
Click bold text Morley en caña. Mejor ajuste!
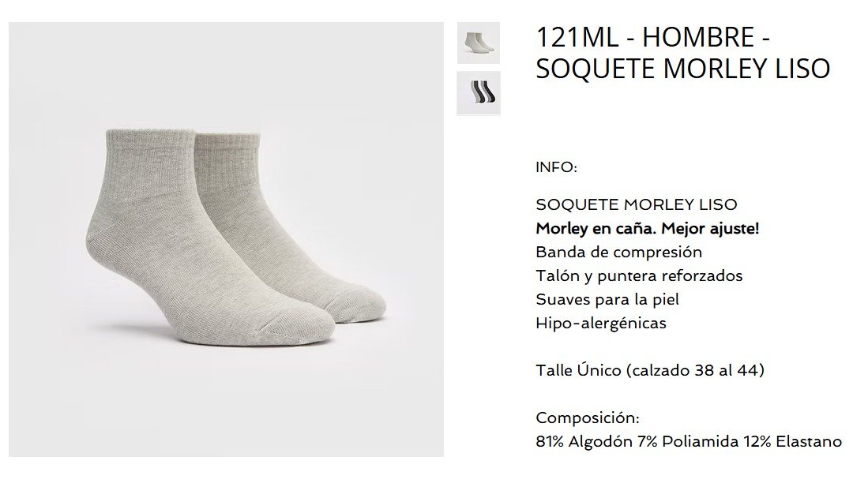click(648, 229)
